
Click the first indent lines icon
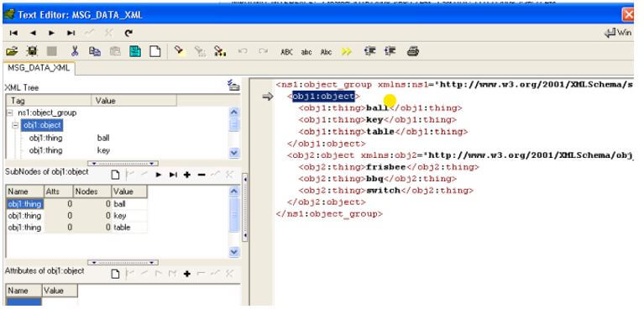point(370,51)
